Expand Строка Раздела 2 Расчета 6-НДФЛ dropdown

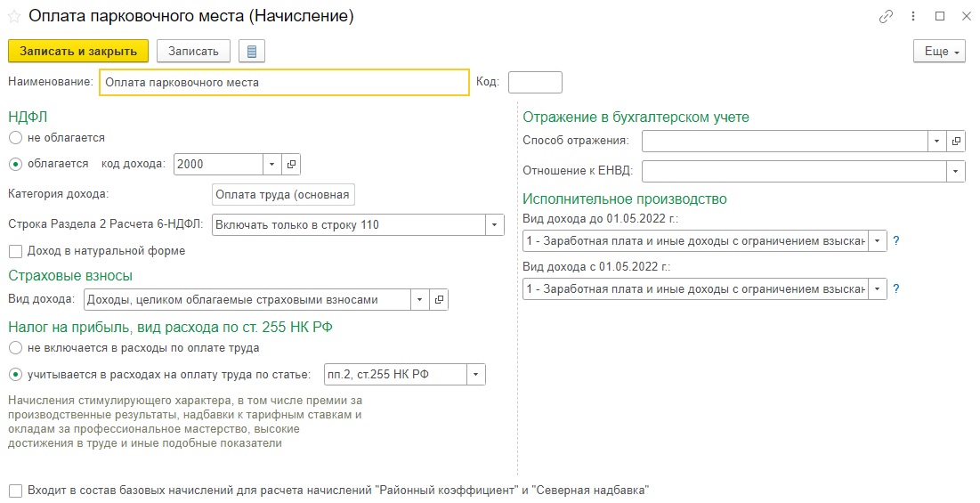click(x=494, y=225)
